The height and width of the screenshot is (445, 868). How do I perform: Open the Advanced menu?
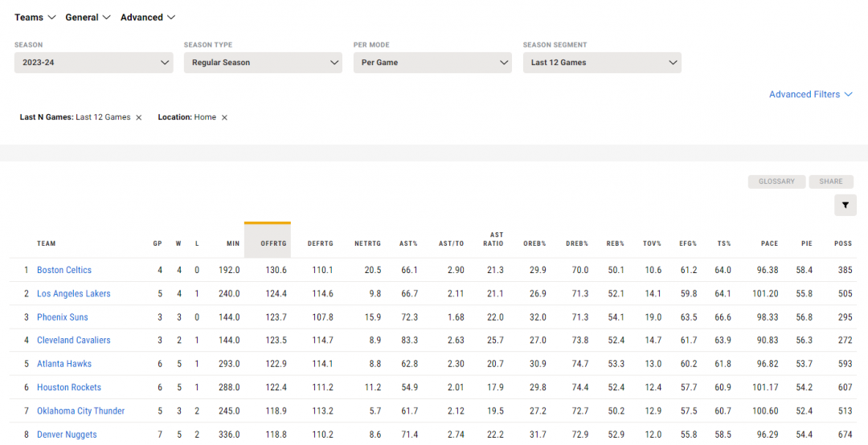[148, 17]
